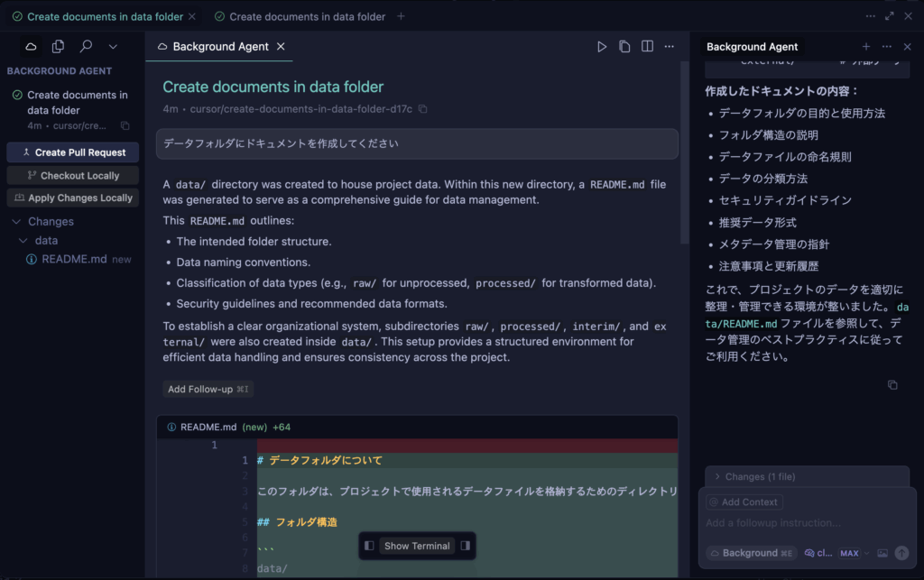Expand window to full screen icon
This screenshot has width=924, height=580.
coord(889,16)
